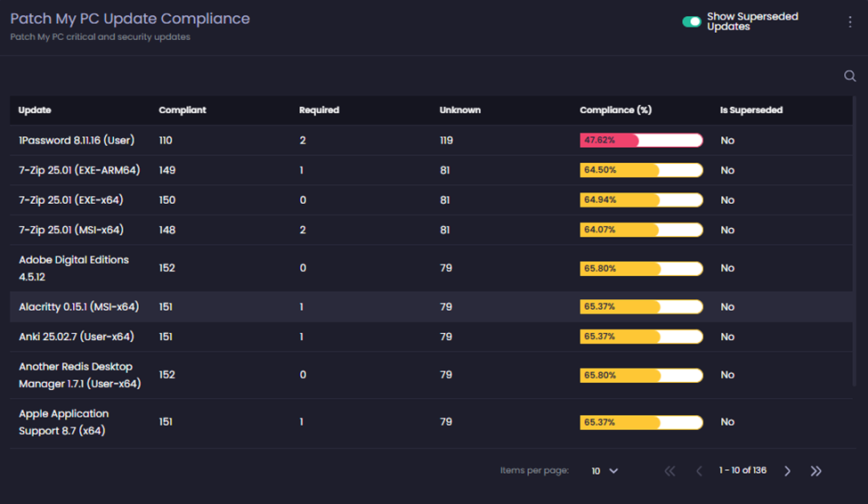Click the '1 - 10 of 136' pagination text

742,470
